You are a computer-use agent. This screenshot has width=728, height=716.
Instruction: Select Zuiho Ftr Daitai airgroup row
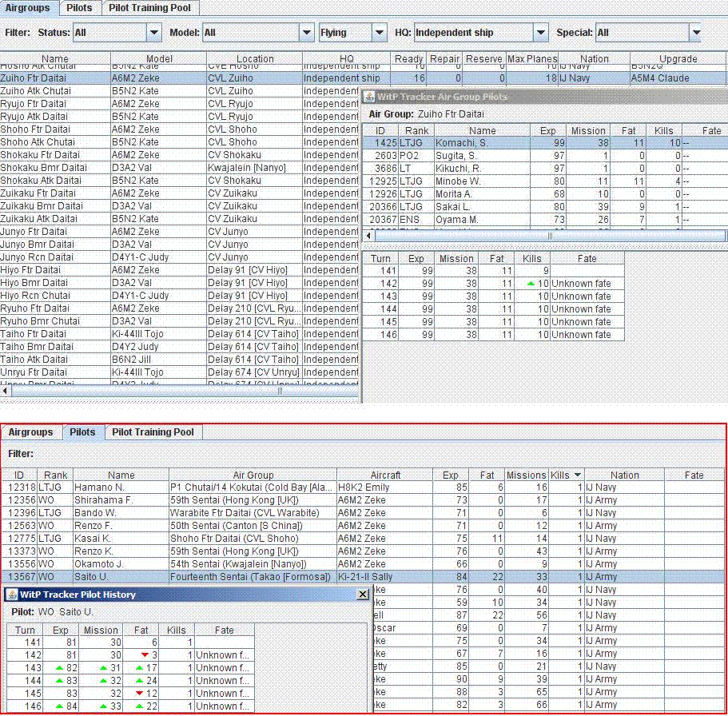(x=364, y=78)
